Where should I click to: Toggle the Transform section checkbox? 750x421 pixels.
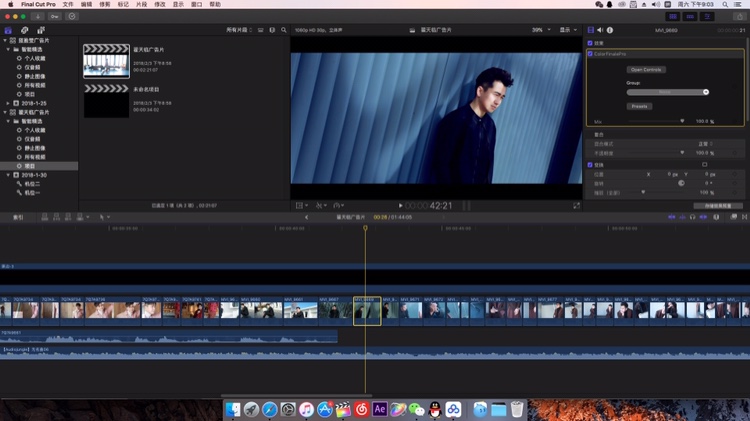coord(591,164)
